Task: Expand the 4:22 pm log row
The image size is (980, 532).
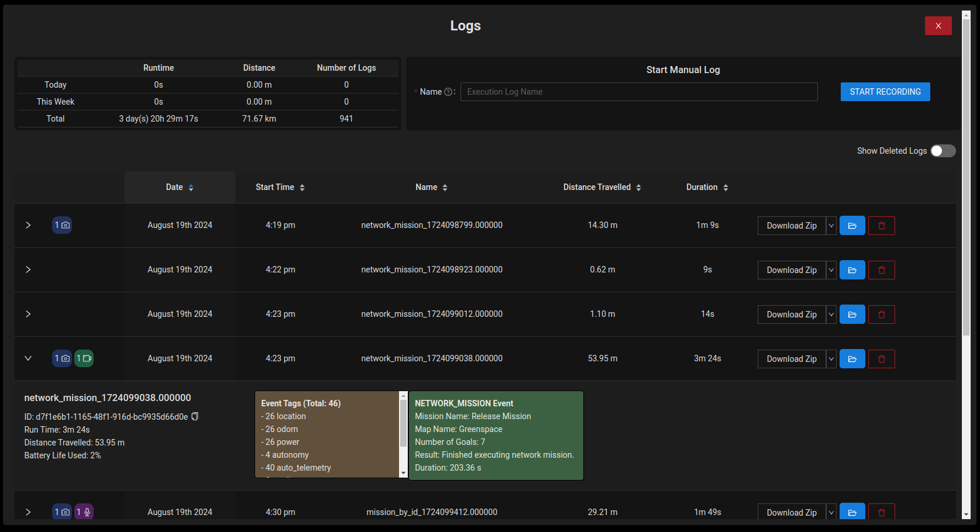Action: [28, 270]
